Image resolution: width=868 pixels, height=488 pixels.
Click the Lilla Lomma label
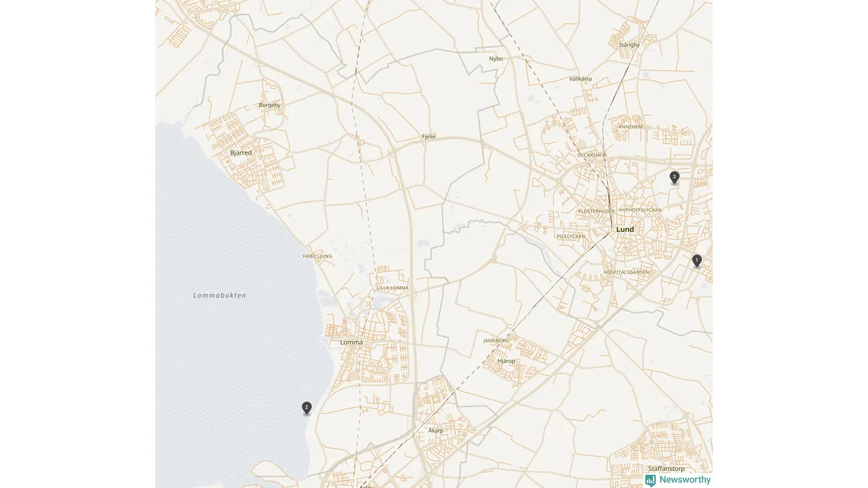(393, 288)
